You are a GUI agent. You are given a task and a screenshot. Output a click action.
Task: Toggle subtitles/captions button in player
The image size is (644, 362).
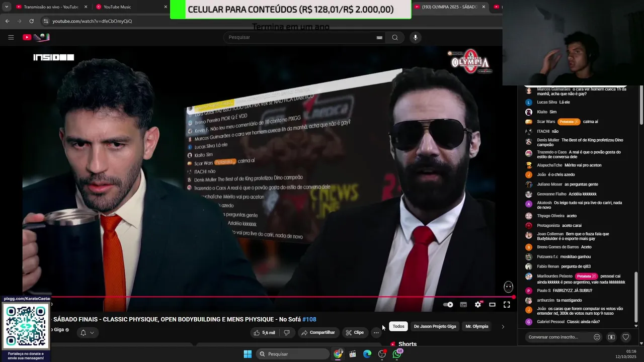pyautogui.click(x=463, y=304)
